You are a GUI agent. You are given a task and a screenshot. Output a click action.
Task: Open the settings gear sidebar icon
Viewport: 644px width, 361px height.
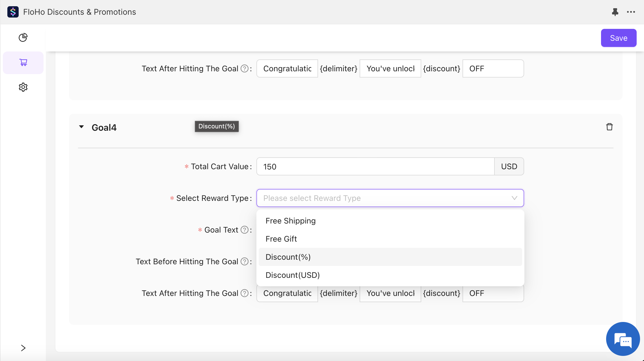click(23, 87)
